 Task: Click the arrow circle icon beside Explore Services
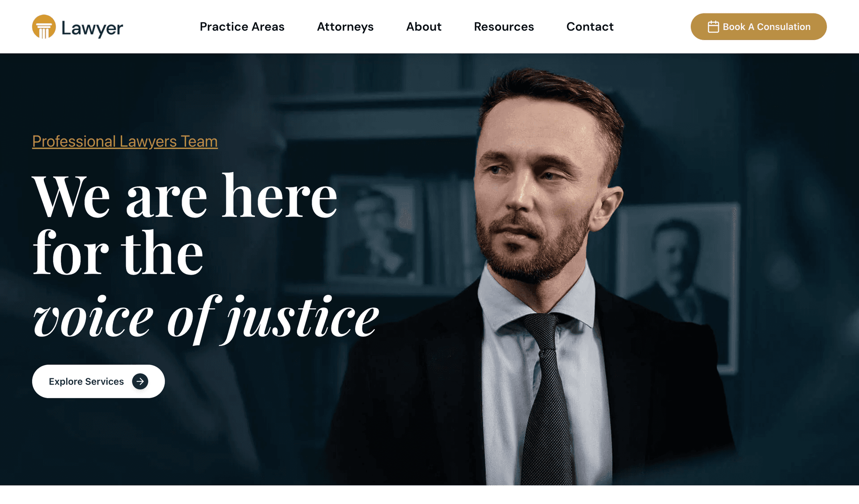[x=140, y=381]
